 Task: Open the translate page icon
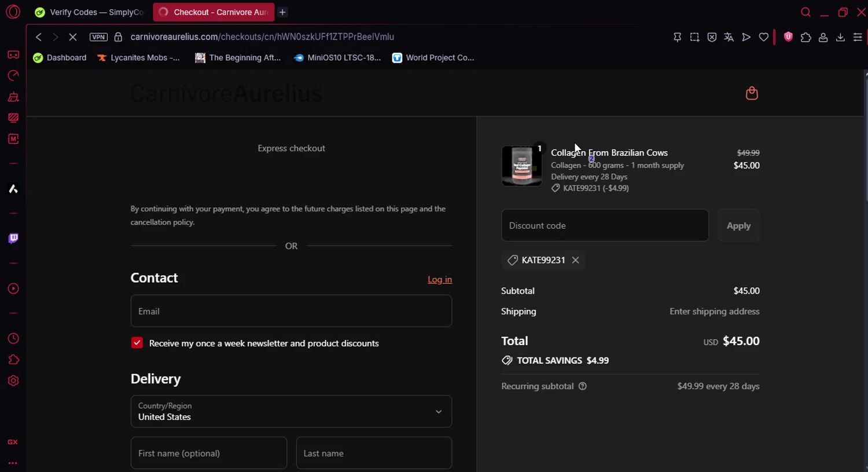(x=729, y=37)
